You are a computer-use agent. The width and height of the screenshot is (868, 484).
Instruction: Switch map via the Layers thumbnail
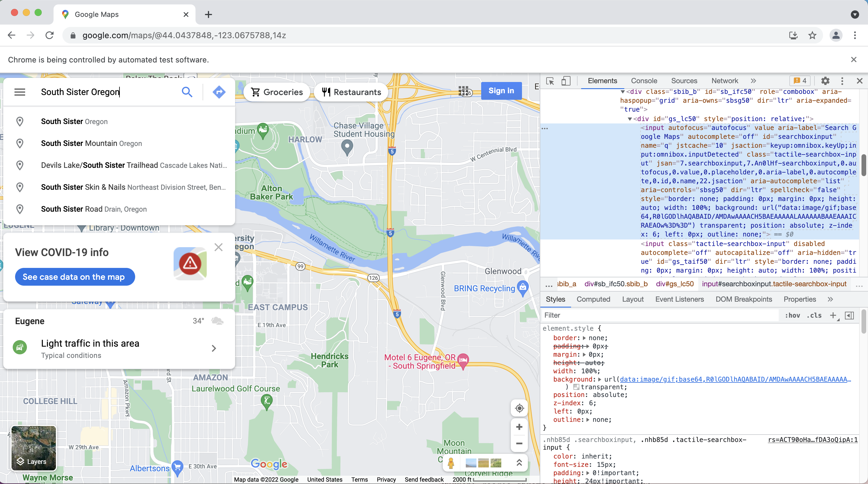tap(33, 448)
